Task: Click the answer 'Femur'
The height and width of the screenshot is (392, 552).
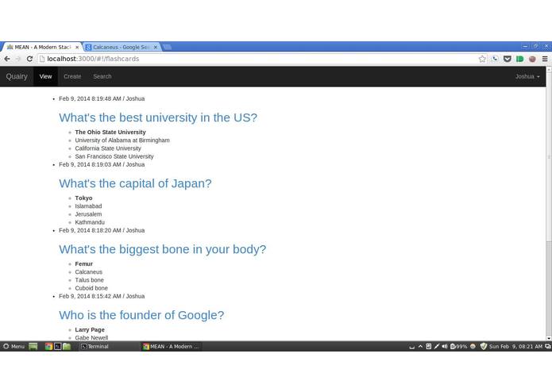Action: (83, 264)
